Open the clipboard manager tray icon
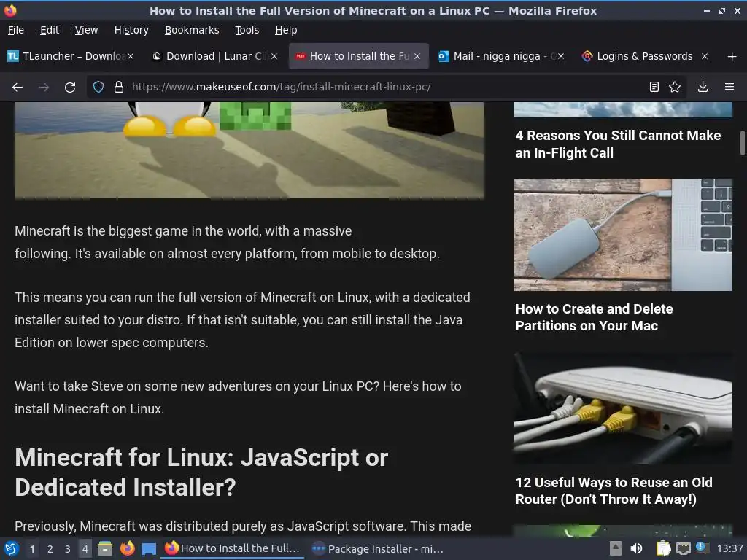Image resolution: width=747 pixels, height=560 pixels. (663, 548)
